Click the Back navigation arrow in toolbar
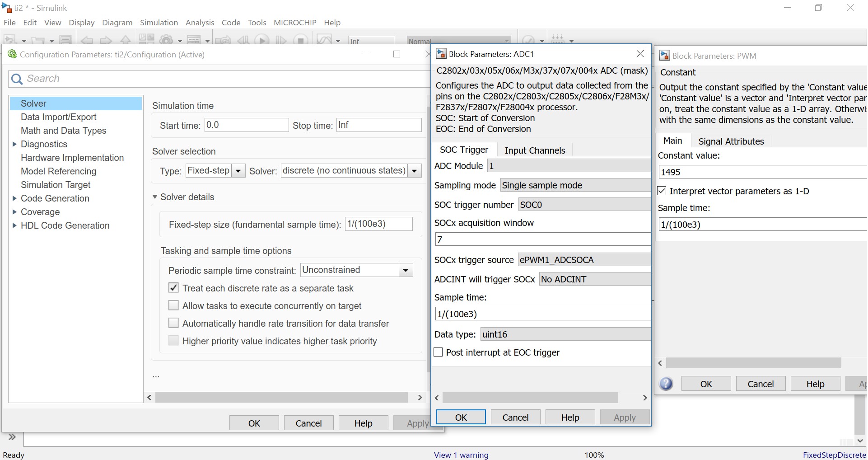The image size is (868, 460). coord(87,40)
